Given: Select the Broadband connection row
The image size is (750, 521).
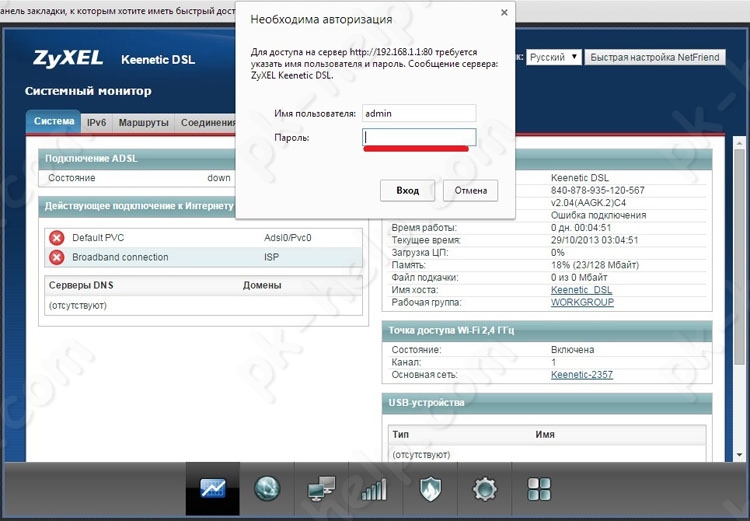Looking at the screenshot, I should click(x=204, y=257).
